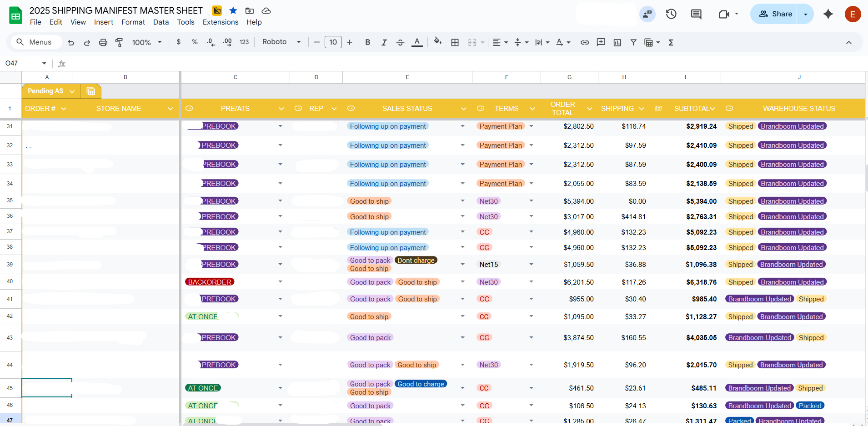This screenshot has height=426, width=868.
Task: Decrease the font size
Action: 317,42
